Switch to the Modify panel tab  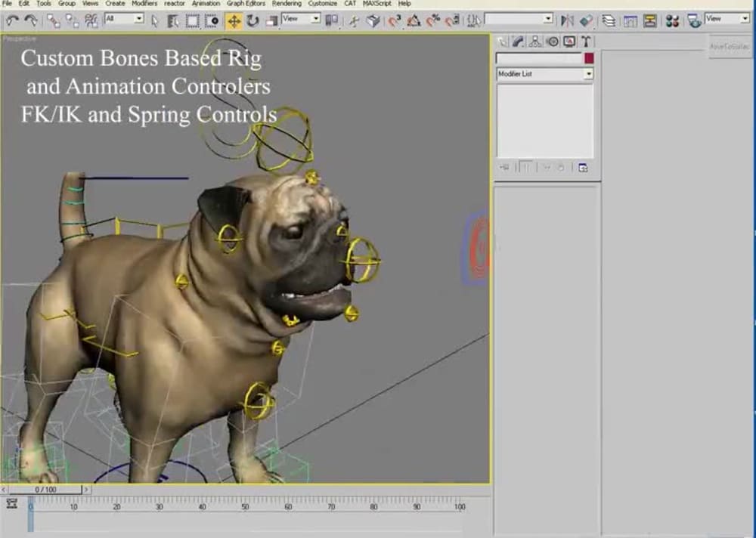click(x=518, y=42)
